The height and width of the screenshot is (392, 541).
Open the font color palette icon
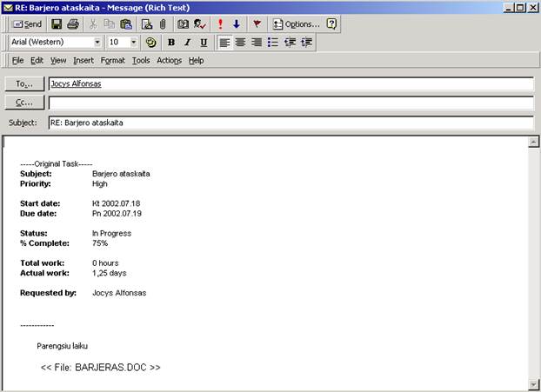click(150, 43)
